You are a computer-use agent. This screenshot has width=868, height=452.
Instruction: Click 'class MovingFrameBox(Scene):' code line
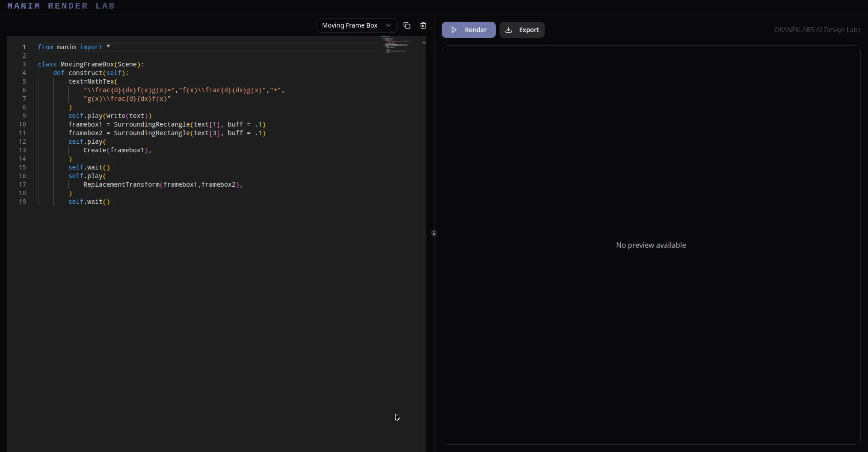pyautogui.click(x=91, y=64)
